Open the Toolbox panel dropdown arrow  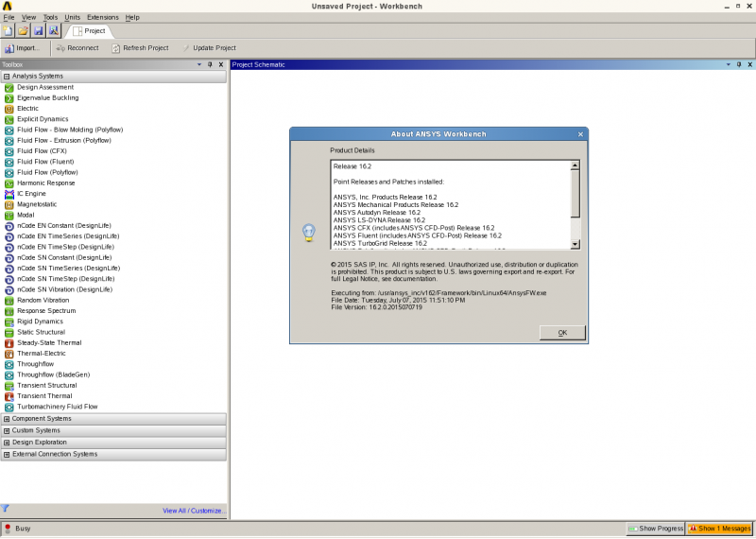coord(199,64)
